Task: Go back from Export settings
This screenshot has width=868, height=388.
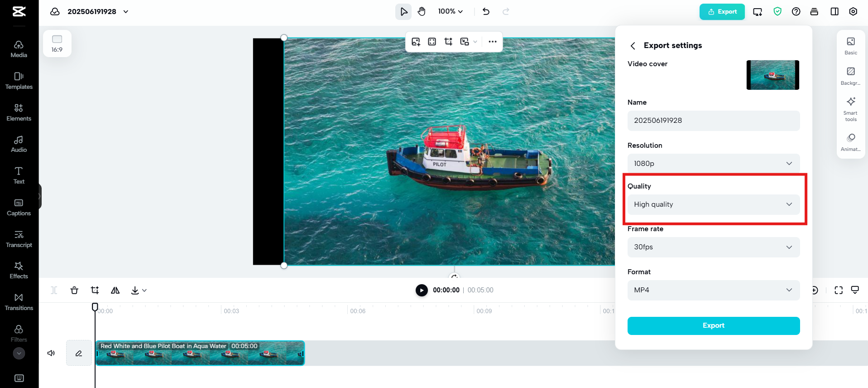Action: [x=633, y=46]
